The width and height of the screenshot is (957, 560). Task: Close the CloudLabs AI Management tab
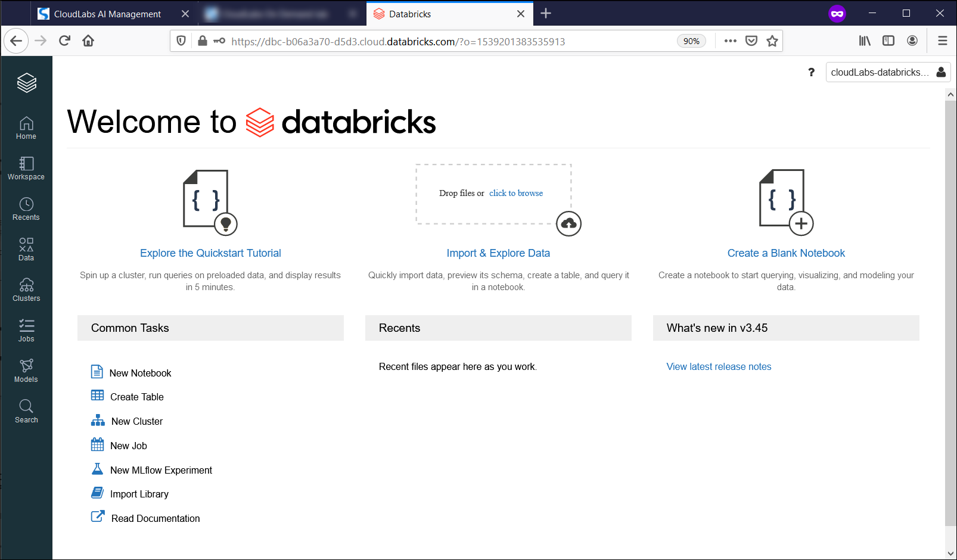tap(185, 14)
